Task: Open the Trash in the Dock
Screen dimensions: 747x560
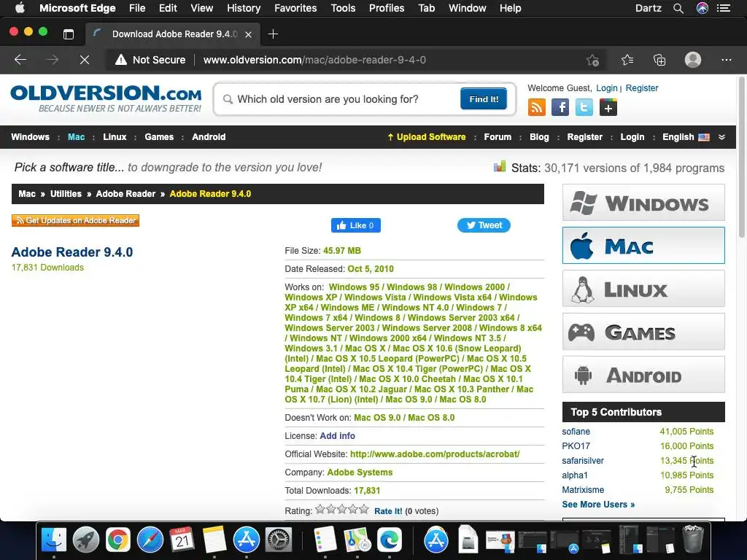Action: coord(693,539)
